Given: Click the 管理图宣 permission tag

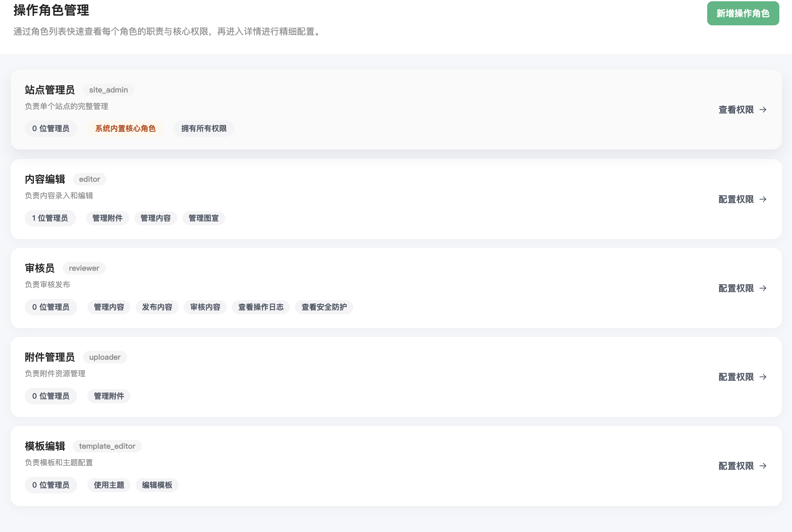Looking at the screenshot, I should [204, 218].
